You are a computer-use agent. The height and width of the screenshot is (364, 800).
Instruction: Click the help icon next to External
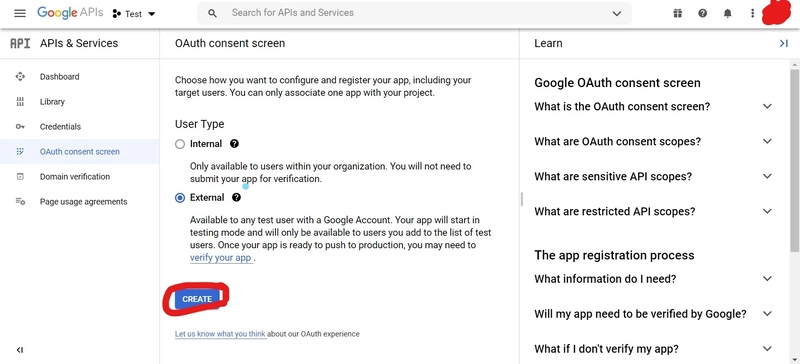236,198
